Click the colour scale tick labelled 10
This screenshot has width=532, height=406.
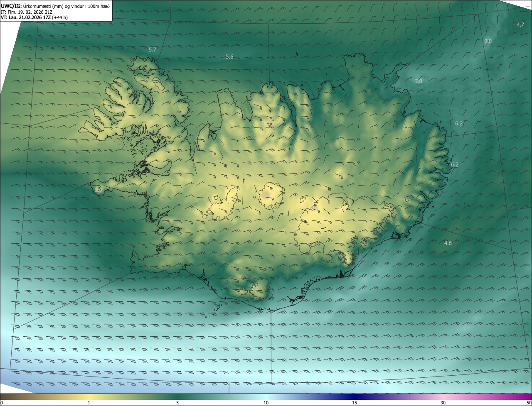click(266, 403)
